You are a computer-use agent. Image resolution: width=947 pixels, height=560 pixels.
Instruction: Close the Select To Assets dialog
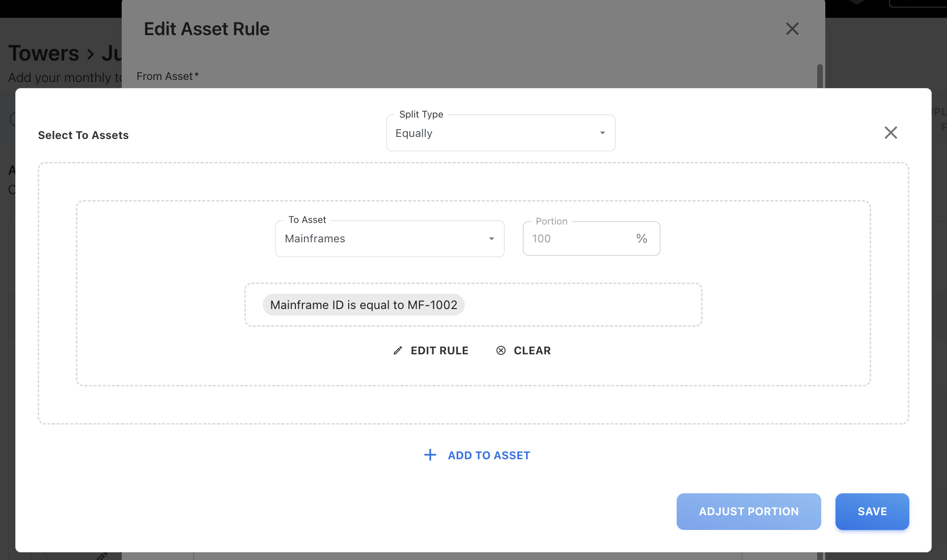coord(890,133)
